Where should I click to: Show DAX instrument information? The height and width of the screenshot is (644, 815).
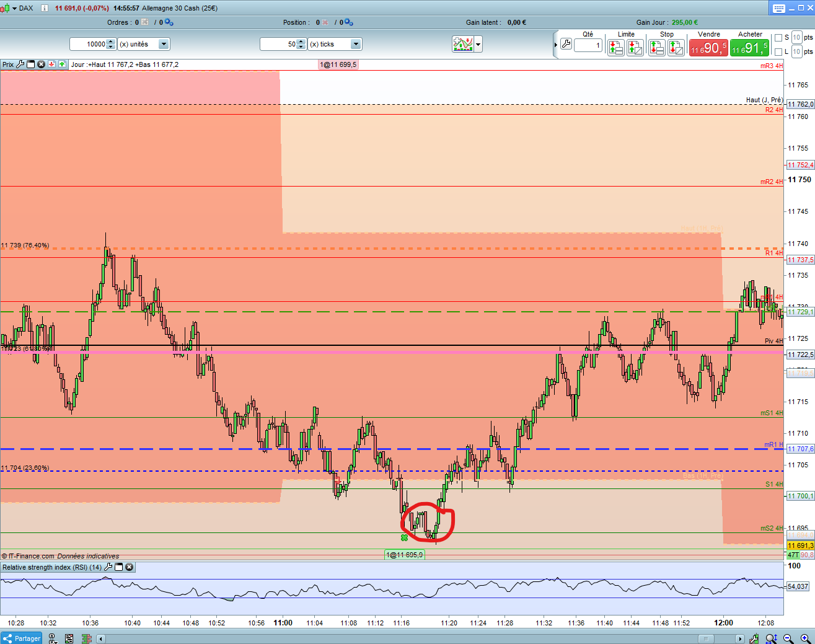click(45, 8)
